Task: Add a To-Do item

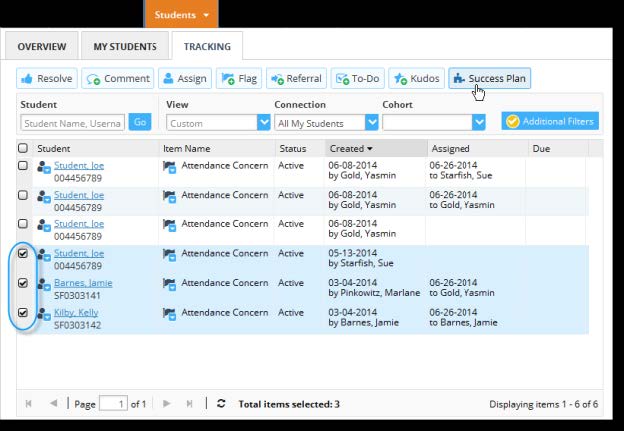Action: pyautogui.click(x=356, y=79)
